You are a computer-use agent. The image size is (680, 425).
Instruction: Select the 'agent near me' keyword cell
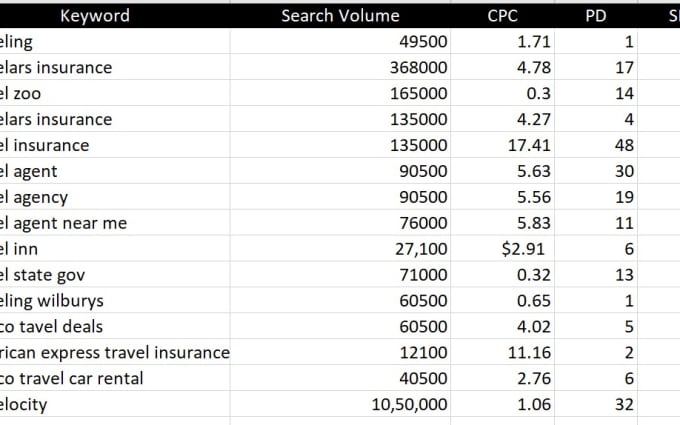[114, 223]
